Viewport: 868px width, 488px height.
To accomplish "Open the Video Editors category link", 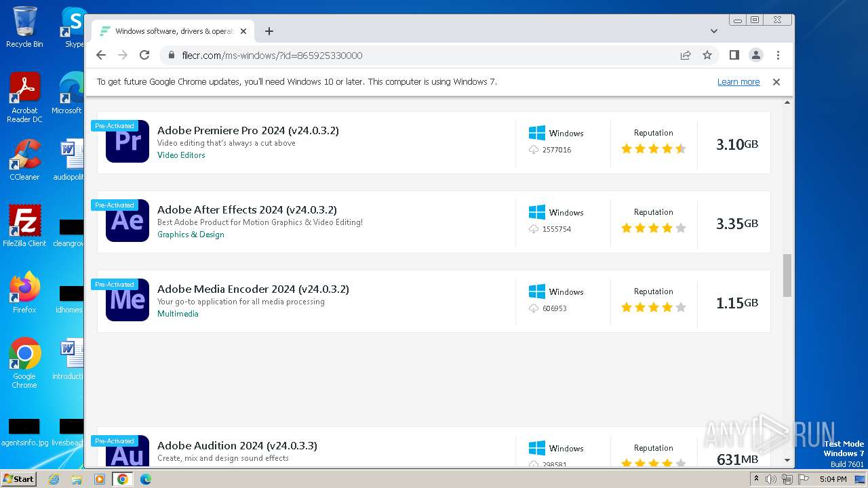I will click(x=181, y=155).
